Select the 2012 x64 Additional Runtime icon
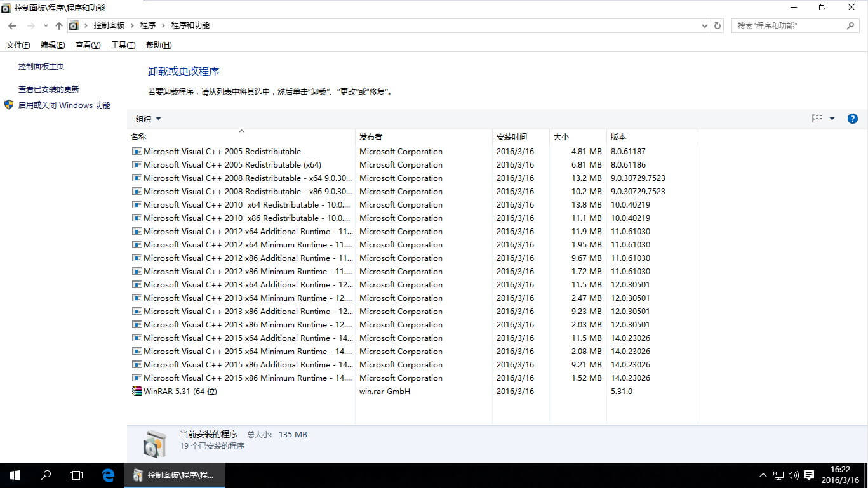The height and width of the screenshot is (488, 868). tap(137, 232)
